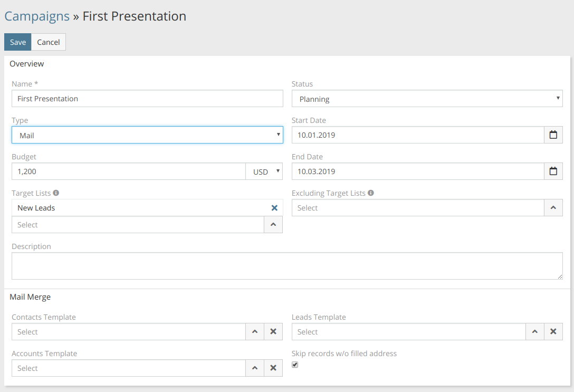
Task: Expand the Contacts Template selector arrow
Action: (255, 332)
